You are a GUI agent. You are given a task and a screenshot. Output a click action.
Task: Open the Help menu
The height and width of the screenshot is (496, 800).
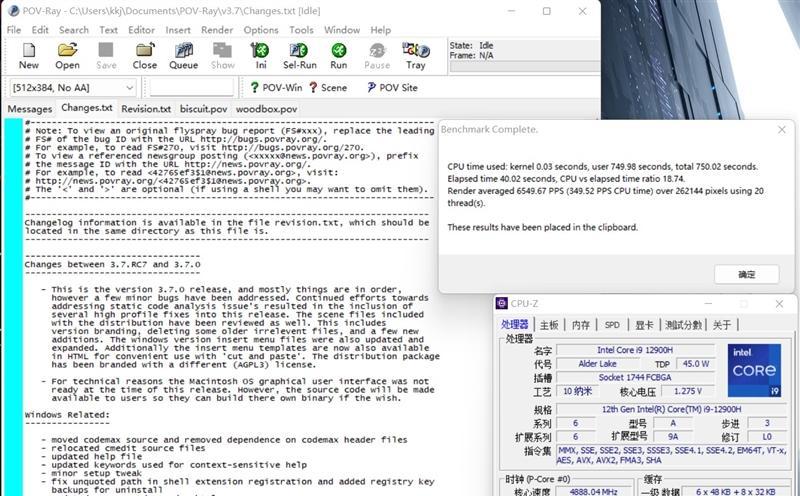(381, 30)
